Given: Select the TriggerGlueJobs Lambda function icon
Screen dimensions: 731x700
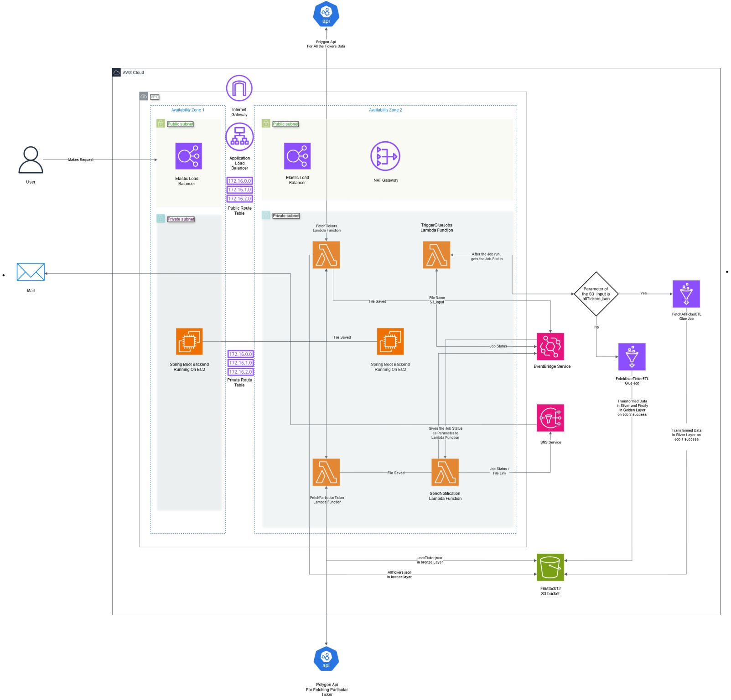Looking at the screenshot, I should tap(436, 255).
